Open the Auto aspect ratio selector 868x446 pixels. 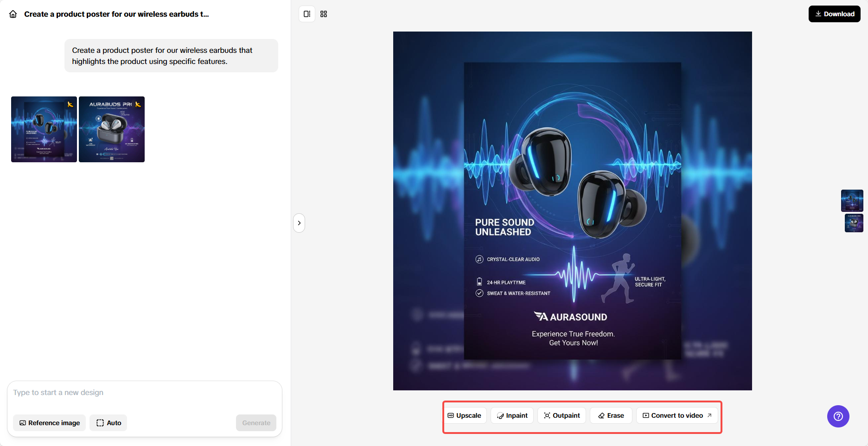click(108, 423)
